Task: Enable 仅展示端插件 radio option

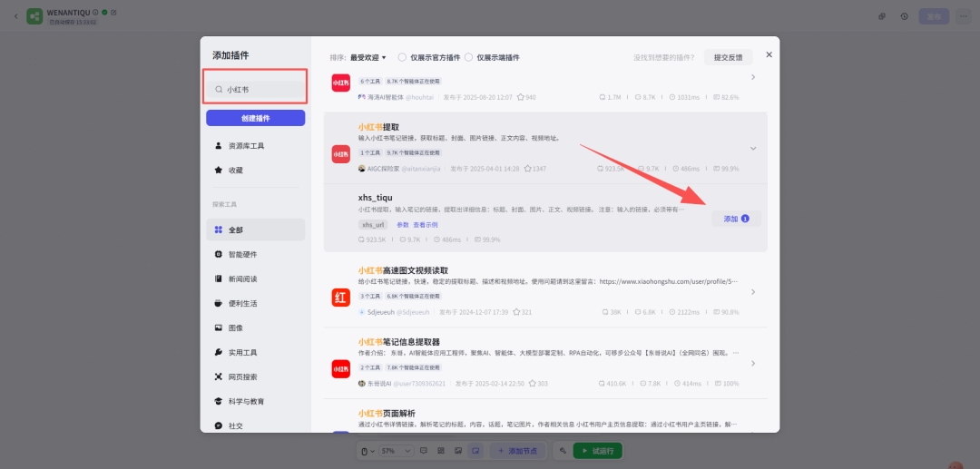Action: 468,57
